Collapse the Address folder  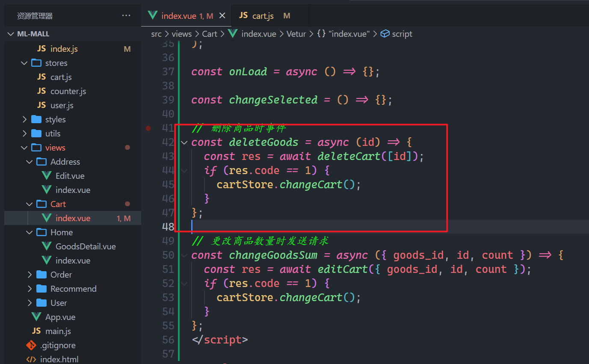[x=30, y=162]
